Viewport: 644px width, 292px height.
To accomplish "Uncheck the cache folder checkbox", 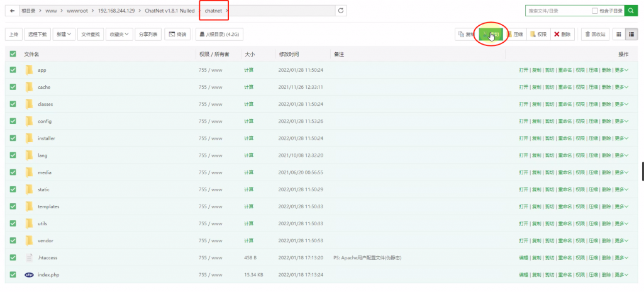I will pos(13,87).
